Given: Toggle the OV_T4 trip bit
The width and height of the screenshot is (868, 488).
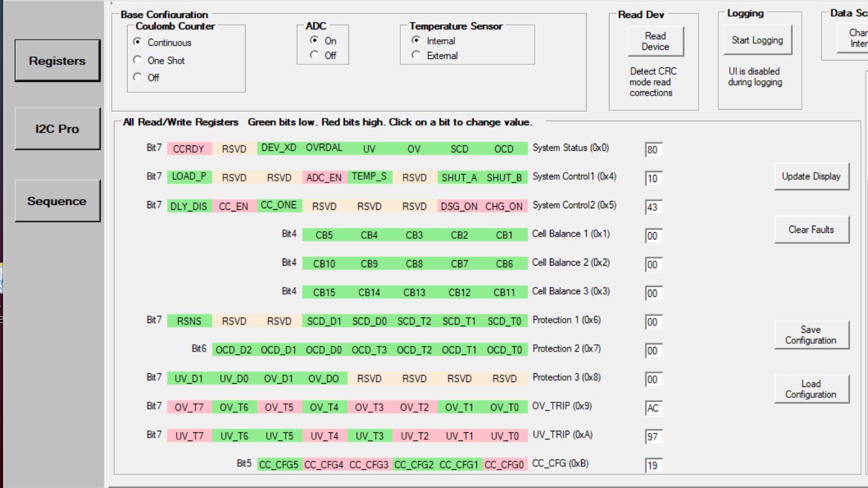Looking at the screenshot, I should point(324,407).
